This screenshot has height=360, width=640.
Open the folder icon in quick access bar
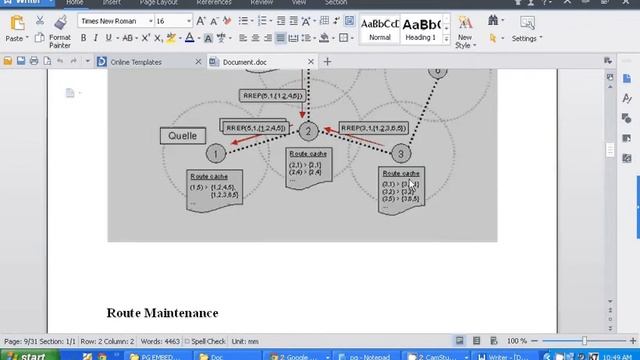[8, 61]
